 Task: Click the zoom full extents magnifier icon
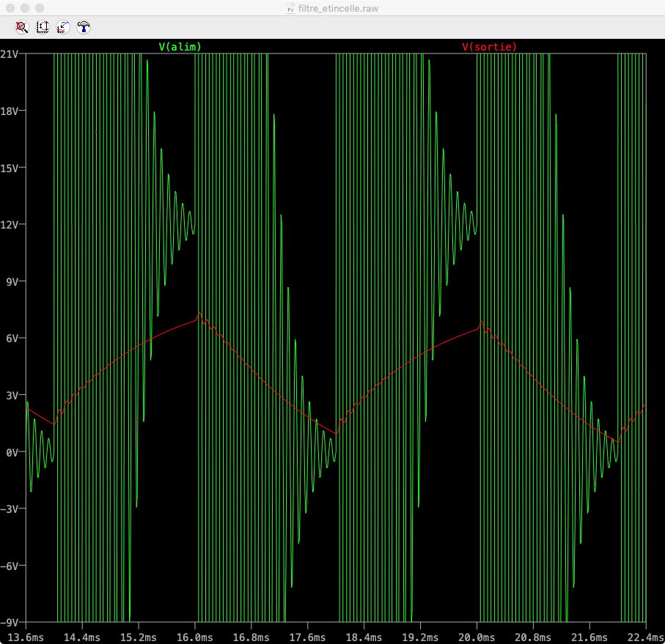(22, 27)
